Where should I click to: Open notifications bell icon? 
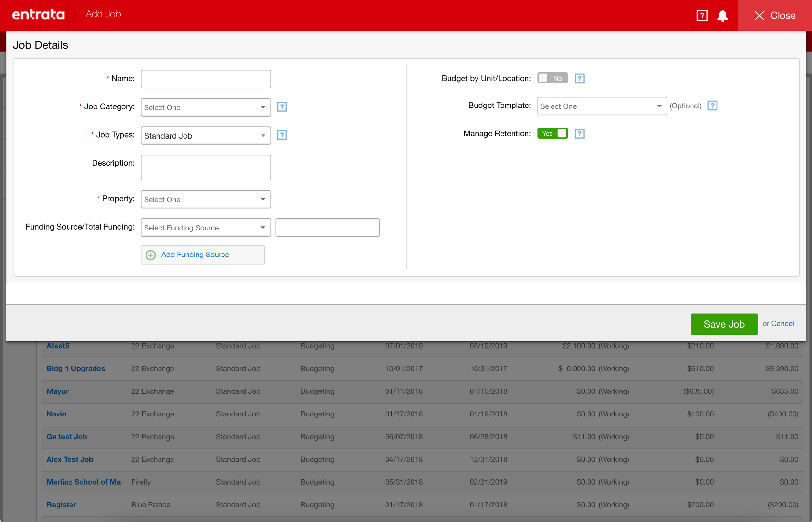(x=722, y=15)
